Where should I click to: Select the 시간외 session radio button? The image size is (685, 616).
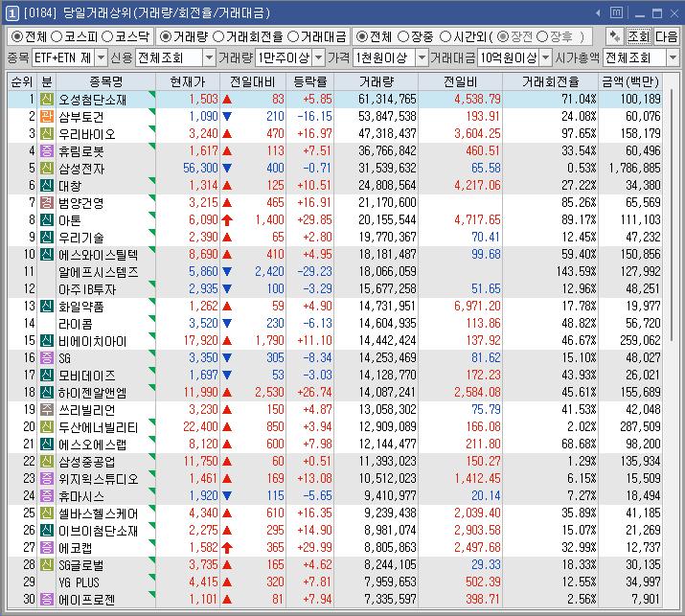[445, 36]
